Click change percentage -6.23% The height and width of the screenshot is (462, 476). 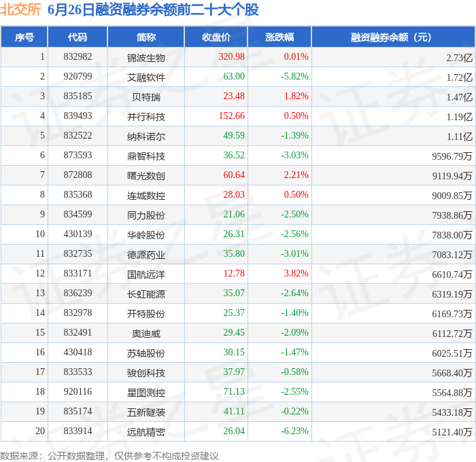click(x=294, y=431)
